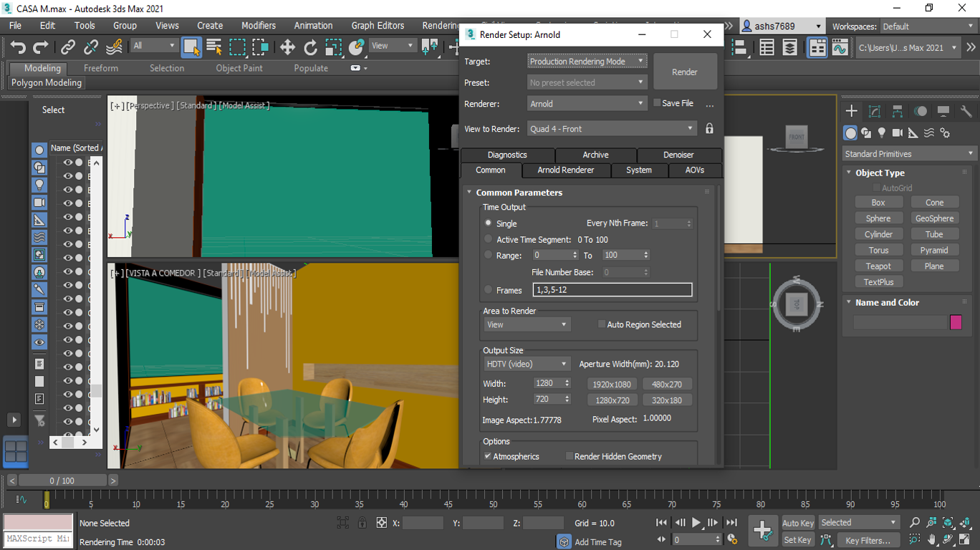This screenshot has width=980, height=550.
Task: Select the Cameras category icon
Action: click(x=898, y=133)
